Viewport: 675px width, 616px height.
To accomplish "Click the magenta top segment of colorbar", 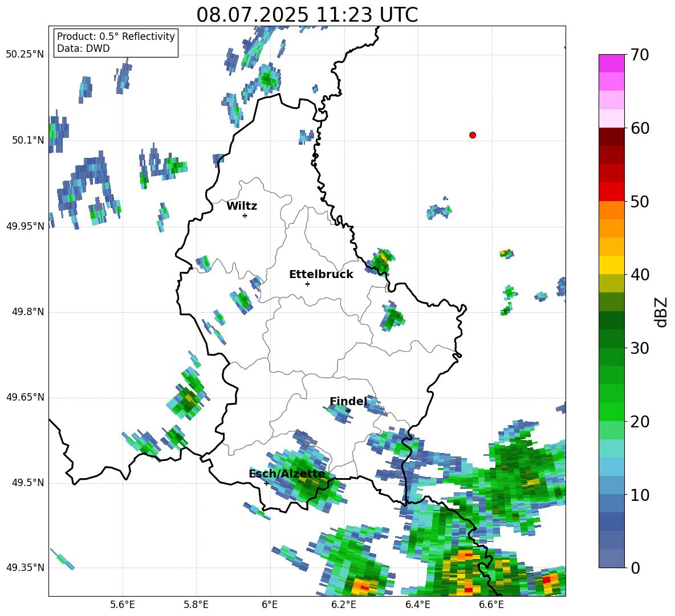I will click(611, 63).
